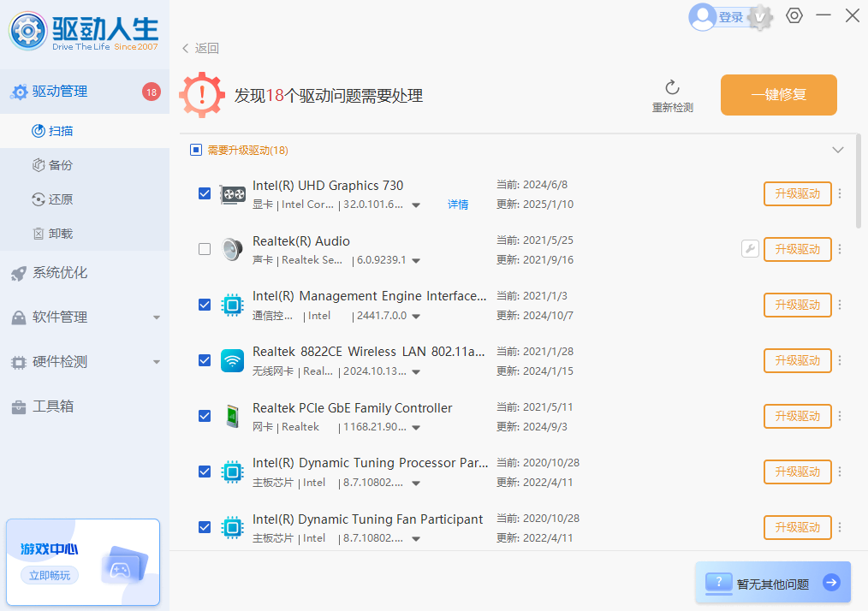This screenshot has height=611, width=868.
Task: Click the rescan refresh icon
Action: (672, 87)
